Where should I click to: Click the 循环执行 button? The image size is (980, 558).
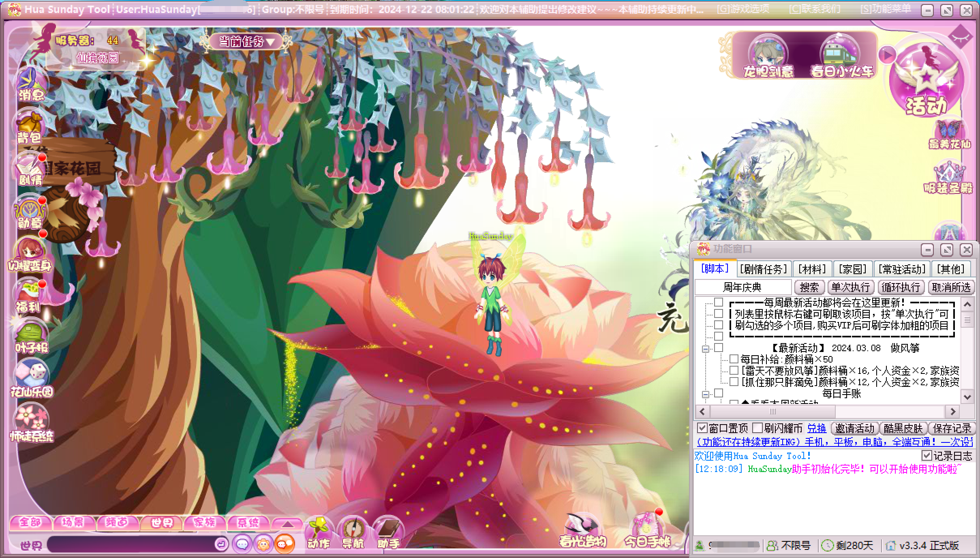pyautogui.click(x=901, y=287)
